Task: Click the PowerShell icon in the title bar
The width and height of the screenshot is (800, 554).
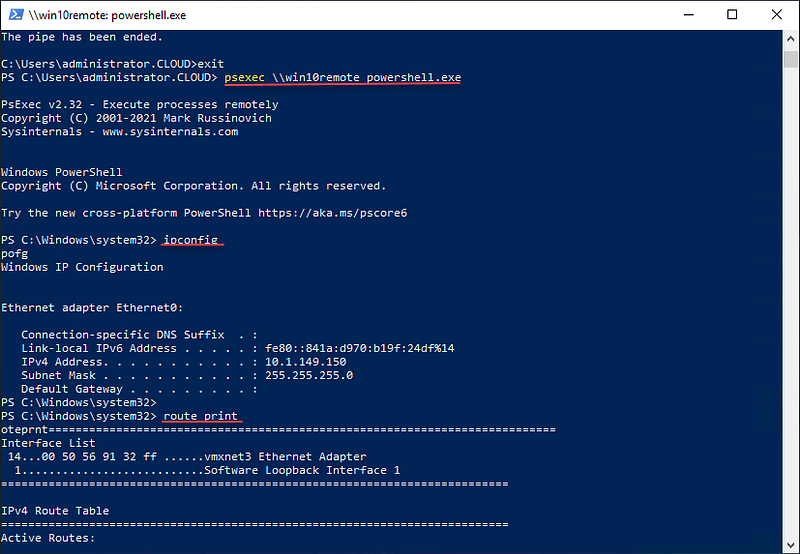Action: [13, 15]
